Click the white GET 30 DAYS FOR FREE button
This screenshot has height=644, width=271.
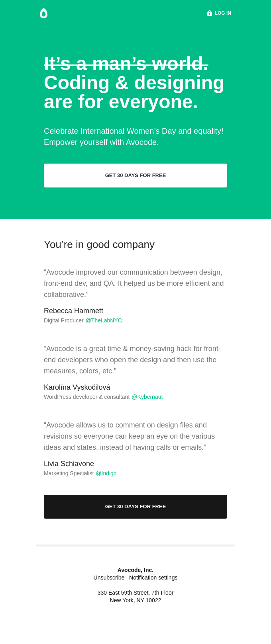tap(135, 176)
